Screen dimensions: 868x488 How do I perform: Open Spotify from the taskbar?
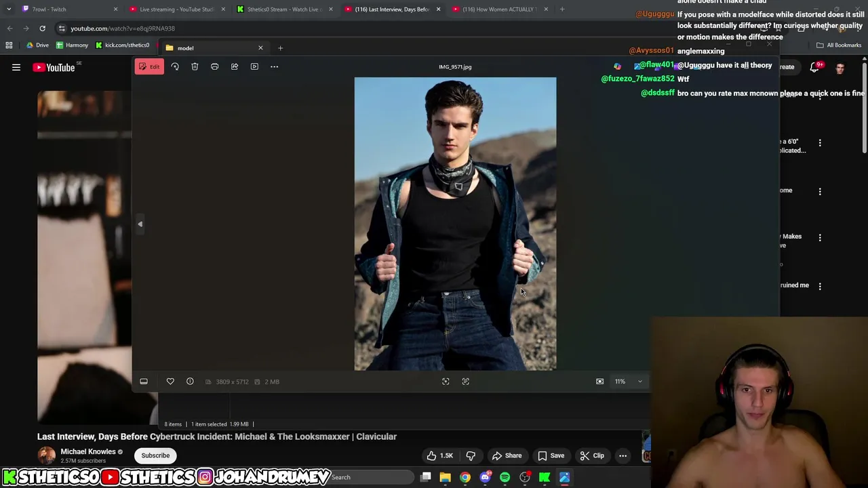coord(505,477)
